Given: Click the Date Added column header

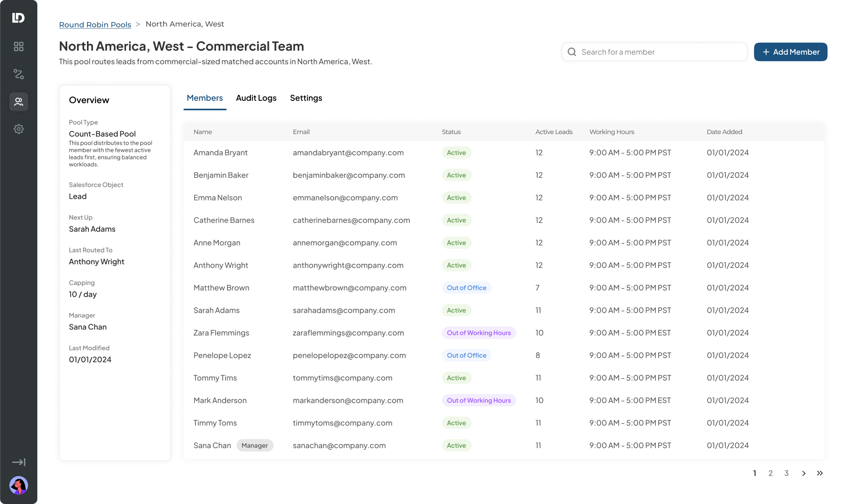Looking at the screenshot, I should point(725,132).
